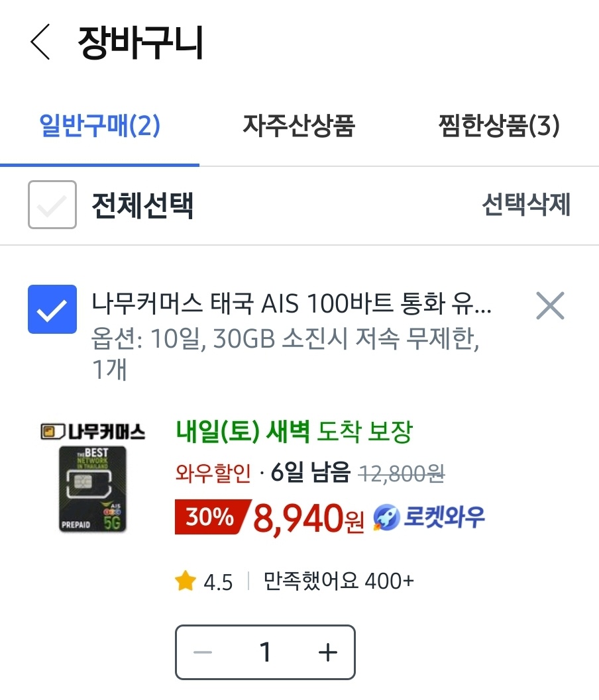The height and width of the screenshot is (700, 599).
Task: Switch to the 자주산상품 tab
Action: tap(299, 125)
